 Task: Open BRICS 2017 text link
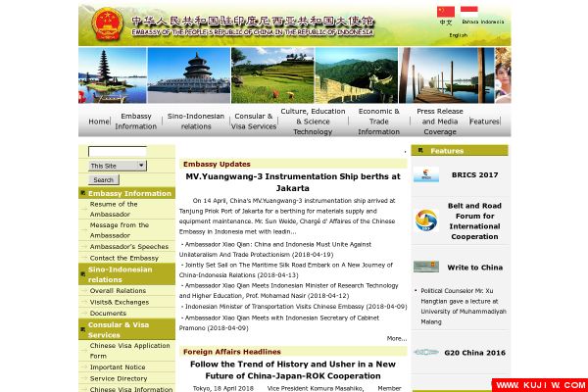(x=474, y=174)
